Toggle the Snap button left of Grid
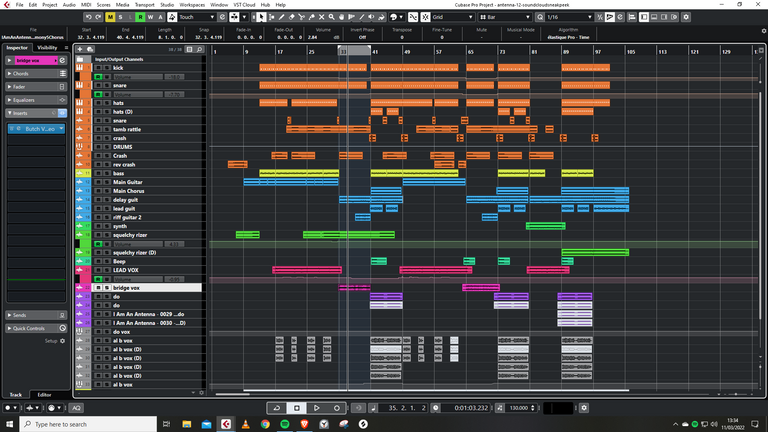This screenshot has height=432, width=768. coord(425,17)
